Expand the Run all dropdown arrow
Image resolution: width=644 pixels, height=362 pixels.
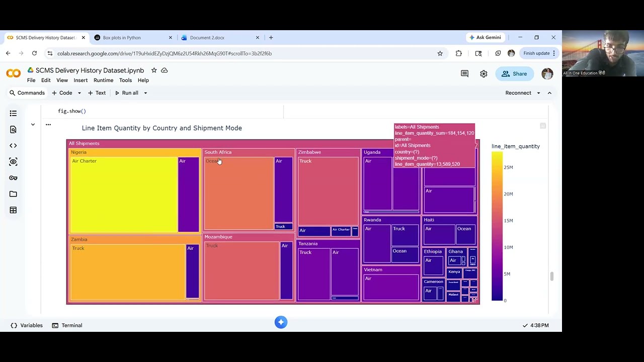tap(145, 93)
